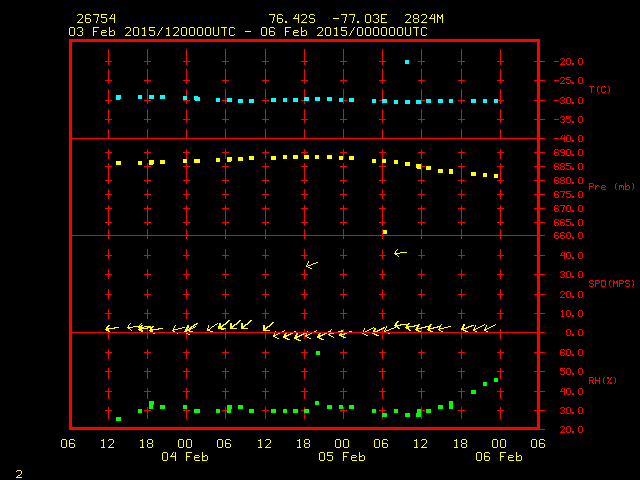Click the SPD(MPS) wind speed label
Image resolution: width=640 pixels, height=480 pixels.
[611, 284]
